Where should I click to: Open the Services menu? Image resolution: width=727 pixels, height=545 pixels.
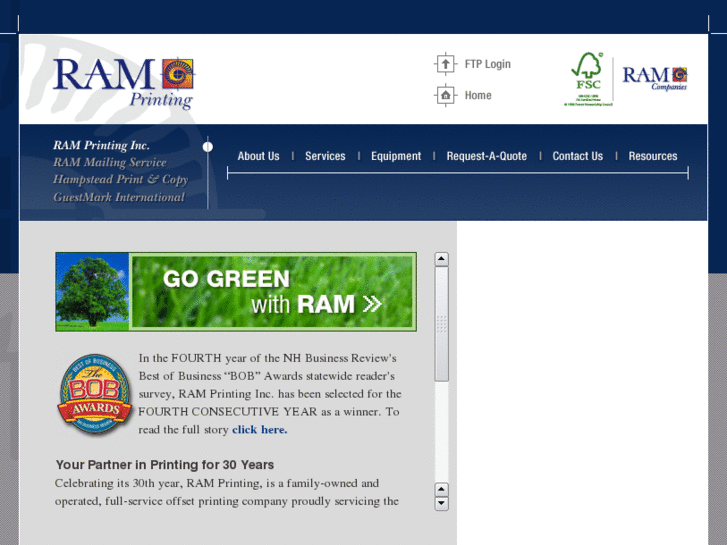(325, 156)
